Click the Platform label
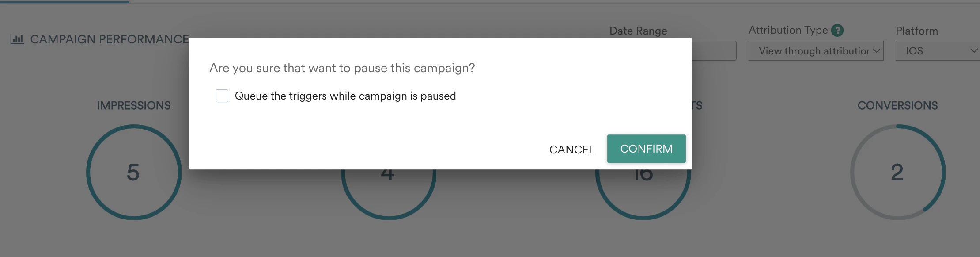This screenshot has height=257, width=980. 917,31
